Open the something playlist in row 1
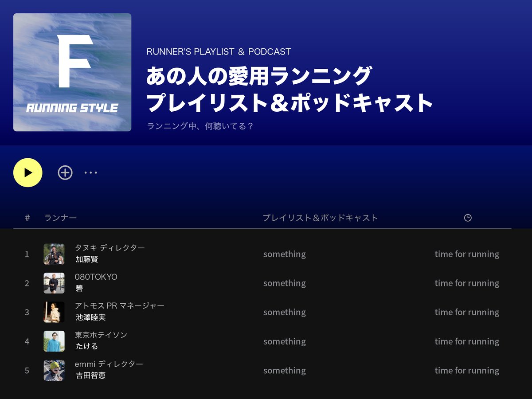This screenshot has width=532, height=399. tap(284, 254)
